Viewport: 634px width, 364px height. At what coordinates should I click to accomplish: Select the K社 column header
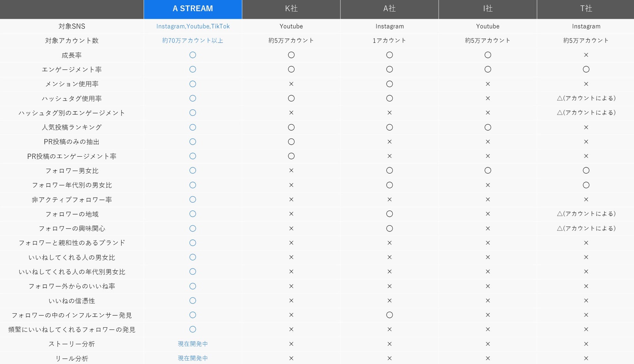tap(291, 9)
